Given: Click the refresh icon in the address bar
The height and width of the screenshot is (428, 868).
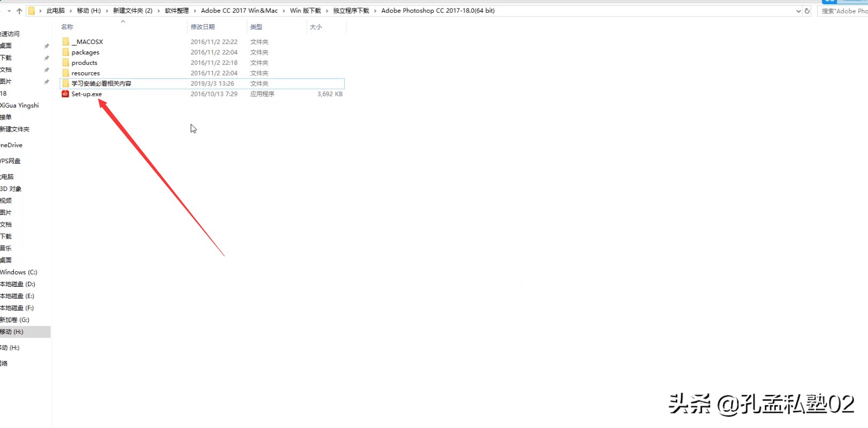Looking at the screenshot, I should click(x=807, y=11).
